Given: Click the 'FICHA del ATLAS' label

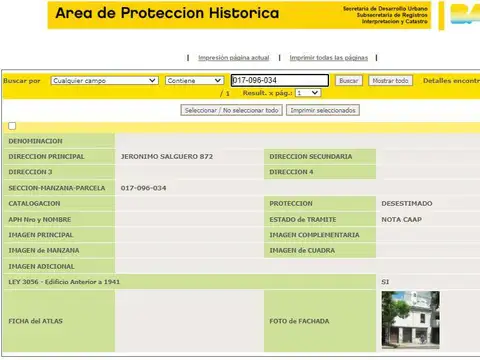Looking at the screenshot, I should pyautogui.click(x=35, y=321).
